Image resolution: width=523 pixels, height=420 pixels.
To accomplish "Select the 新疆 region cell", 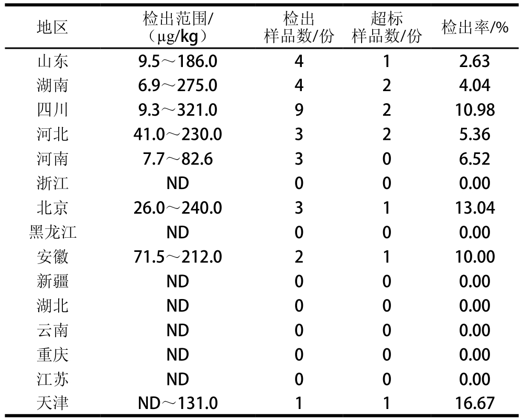I will point(52,281).
